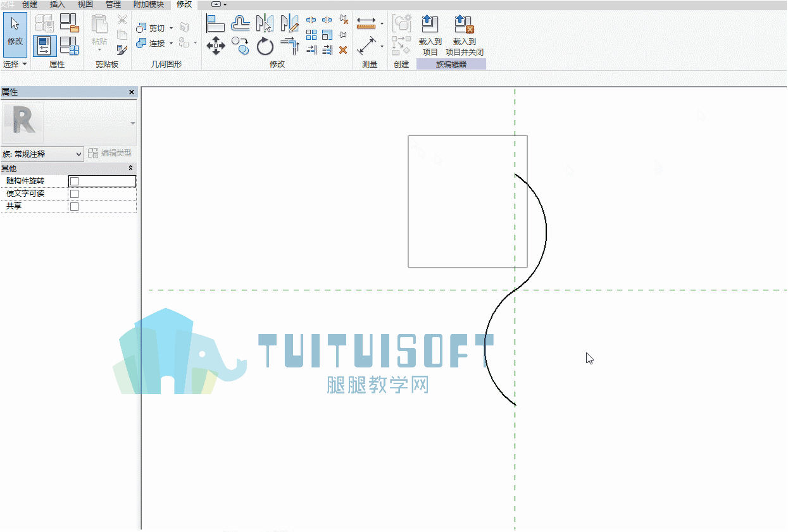Close the 属性 panel
The width and height of the screenshot is (788, 532).
pos(132,92)
